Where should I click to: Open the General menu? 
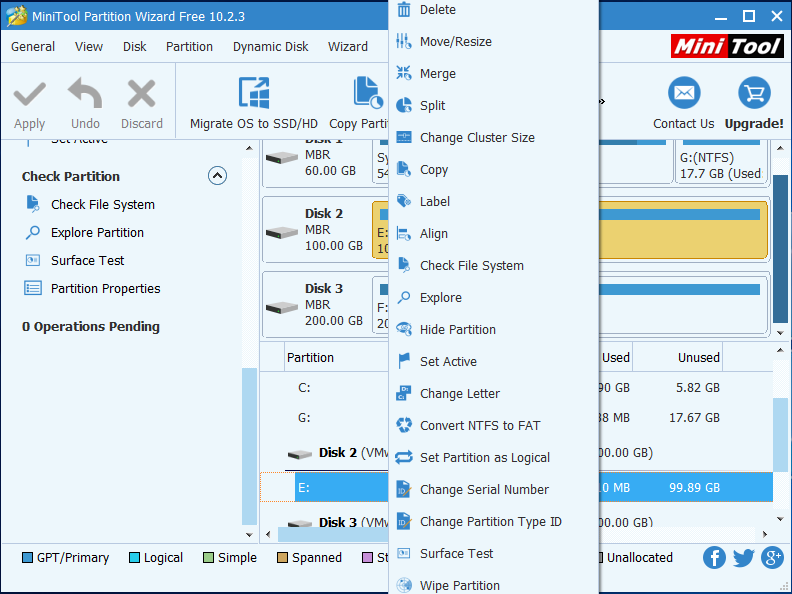33,46
